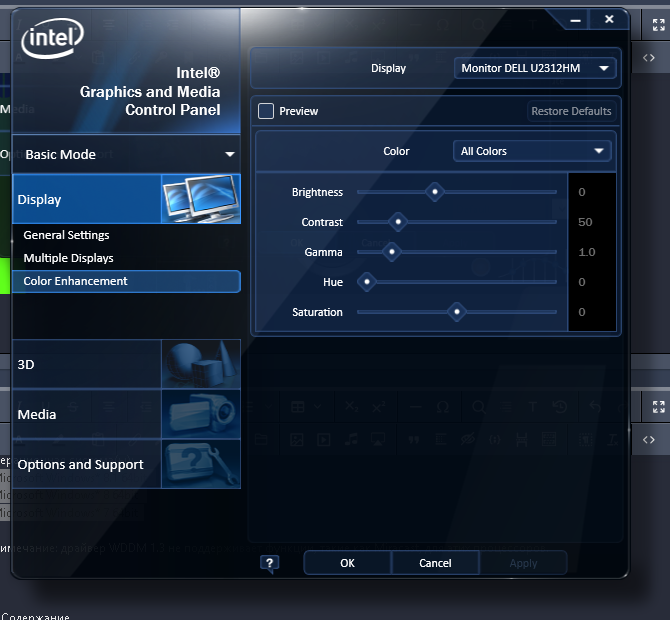Click the Gamma slider handle
The height and width of the screenshot is (620, 670).
[x=391, y=252]
